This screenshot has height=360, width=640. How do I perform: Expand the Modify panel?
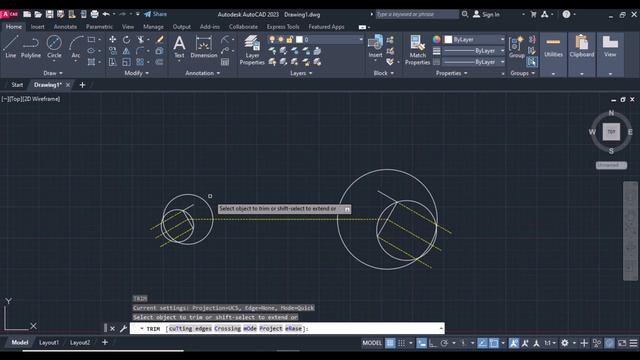point(137,73)
